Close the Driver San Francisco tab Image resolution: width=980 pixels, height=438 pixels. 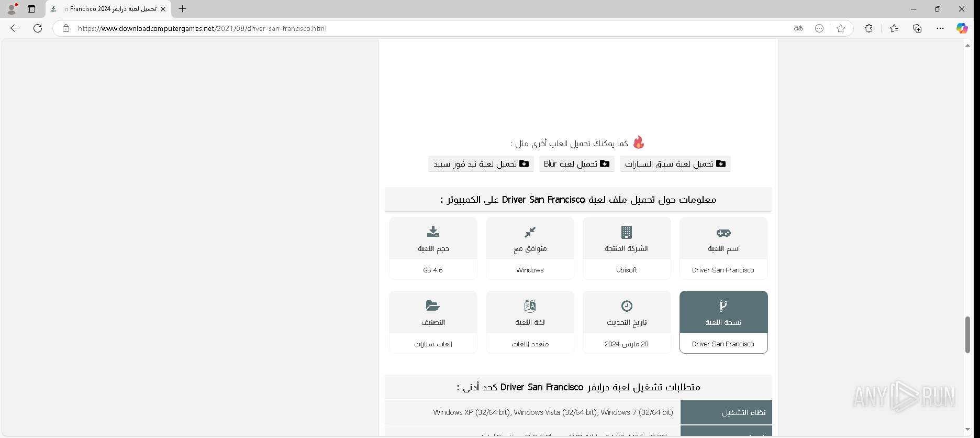[x=163, y=9]
